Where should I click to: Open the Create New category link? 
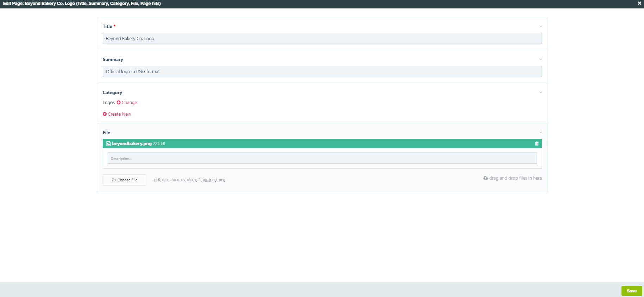tap(119, 114)
